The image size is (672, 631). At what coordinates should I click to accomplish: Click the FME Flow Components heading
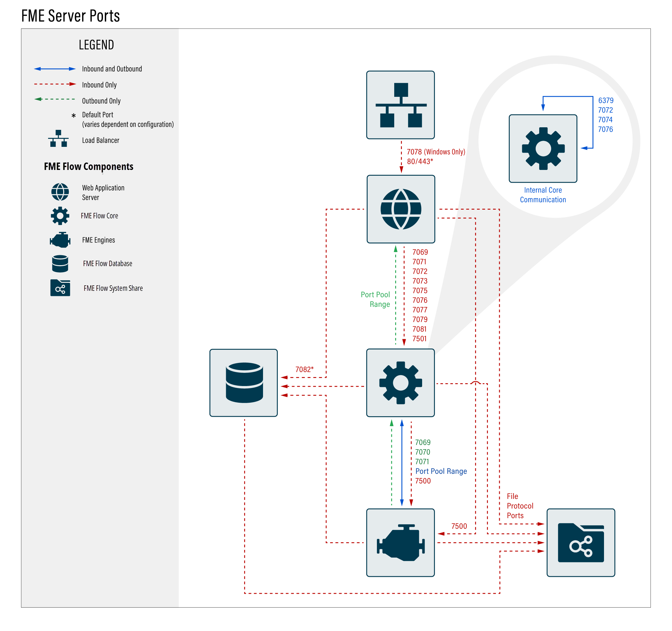point(89,167)
